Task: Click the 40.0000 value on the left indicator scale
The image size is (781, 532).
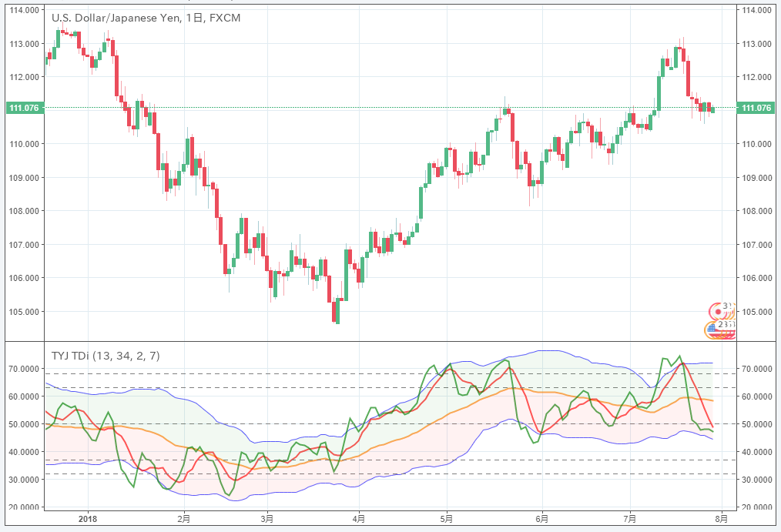Action: pos(24,452)
